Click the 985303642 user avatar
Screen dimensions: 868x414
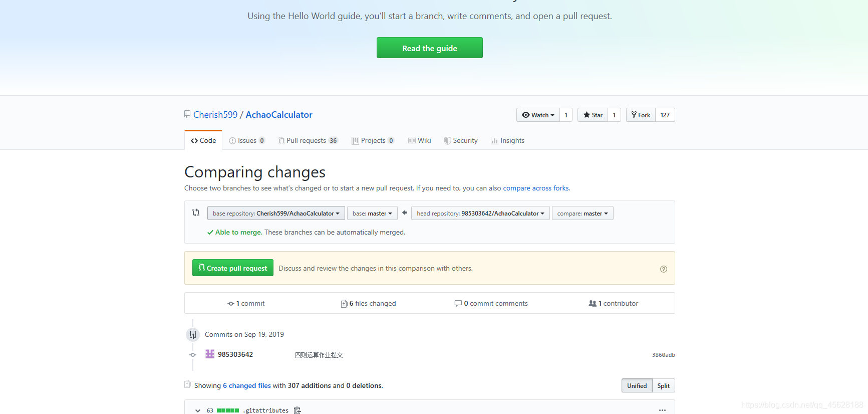tap(210, 354)
